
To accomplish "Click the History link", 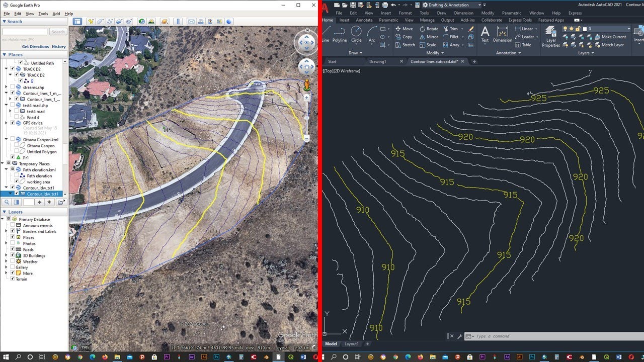I will (59, 46).
